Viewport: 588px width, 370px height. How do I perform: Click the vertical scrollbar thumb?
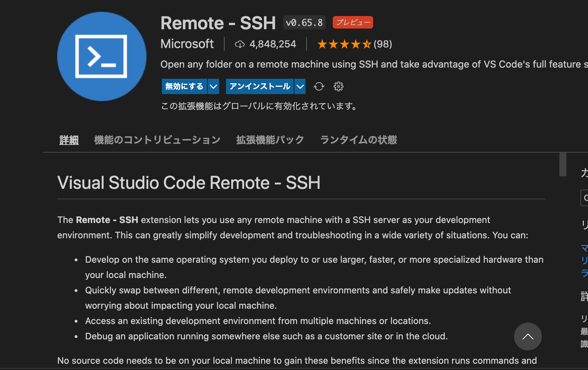(x=562, y=164)
